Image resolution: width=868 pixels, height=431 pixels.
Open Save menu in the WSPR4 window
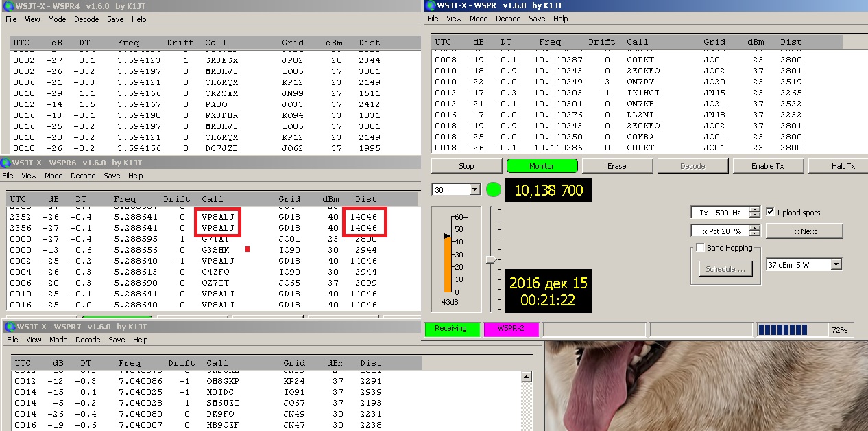coord(115,19)
